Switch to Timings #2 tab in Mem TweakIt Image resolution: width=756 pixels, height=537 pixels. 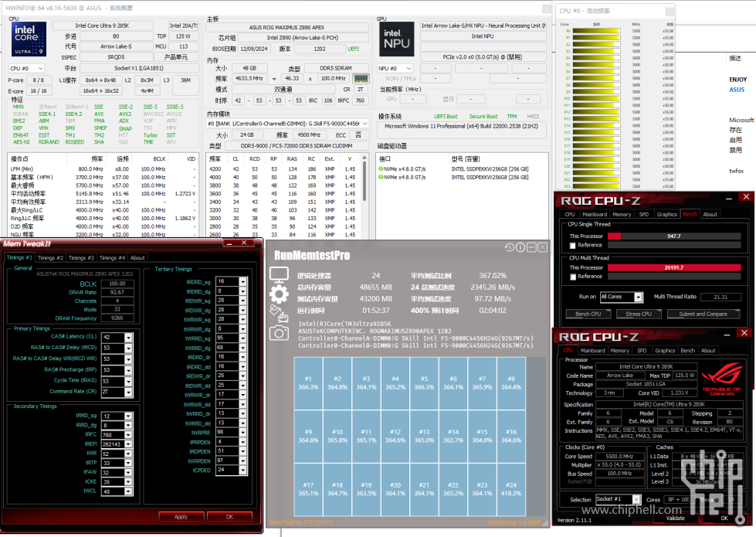51,258
